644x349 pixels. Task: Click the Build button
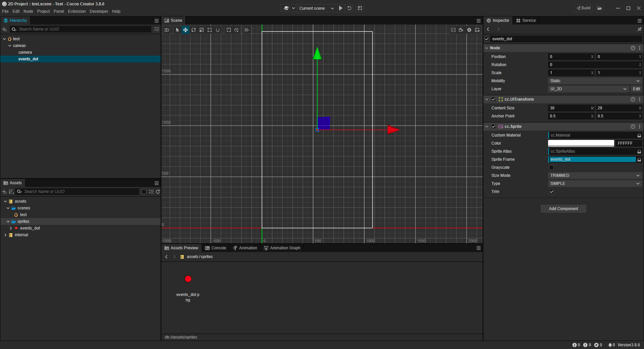point(583,8)
